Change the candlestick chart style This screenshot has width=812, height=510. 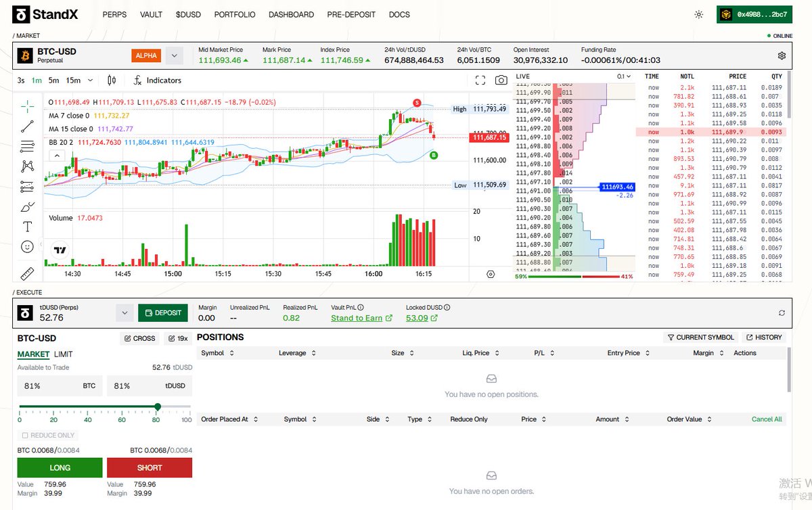[112, 80]
